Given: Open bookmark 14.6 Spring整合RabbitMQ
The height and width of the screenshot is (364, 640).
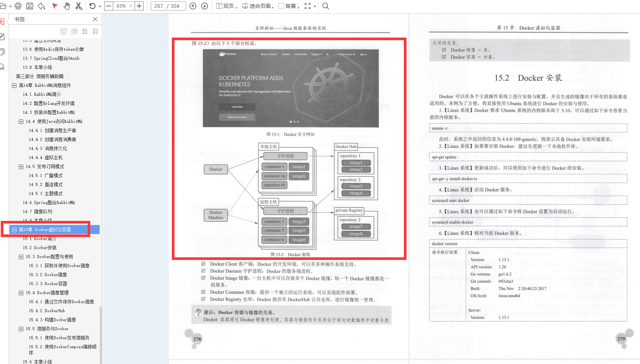Looking at the screenshot, I should (49, 202).
